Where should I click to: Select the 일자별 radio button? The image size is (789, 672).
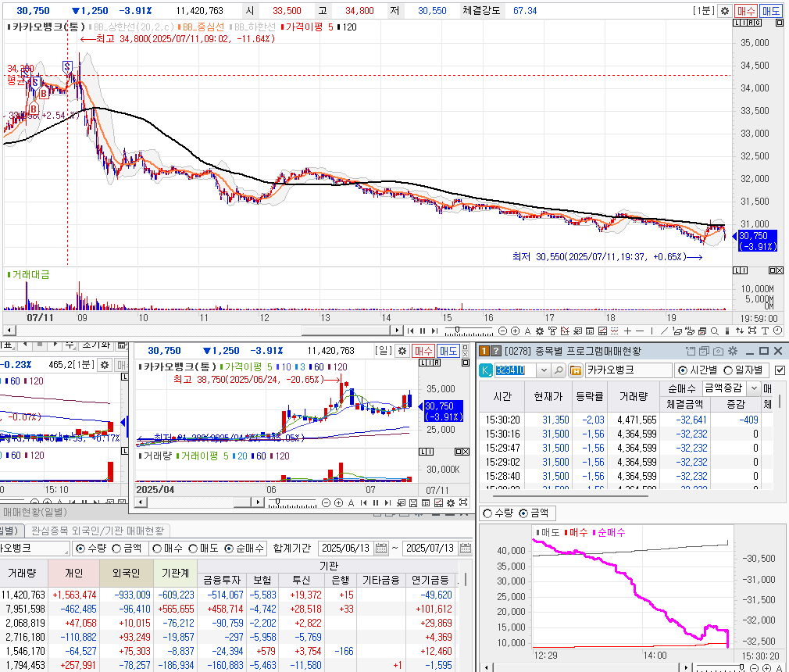[727, 370]
